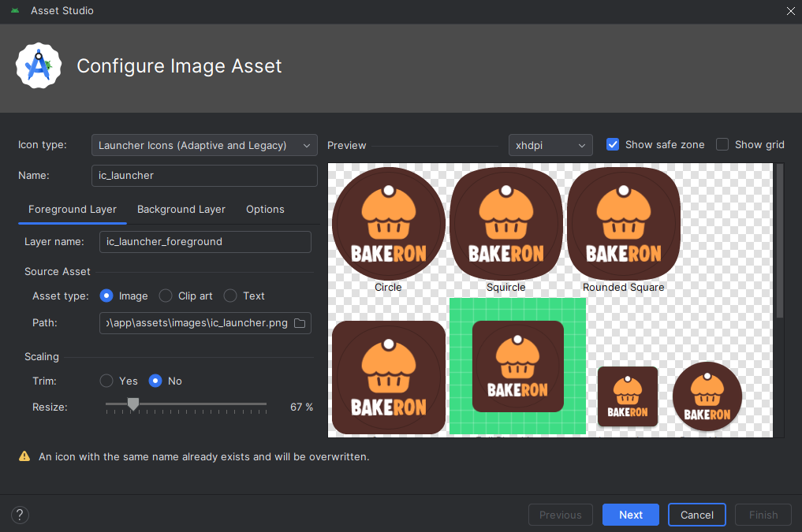802x532 pixels.
Task: Select the Clip art asset type
Action: [166, 296]
